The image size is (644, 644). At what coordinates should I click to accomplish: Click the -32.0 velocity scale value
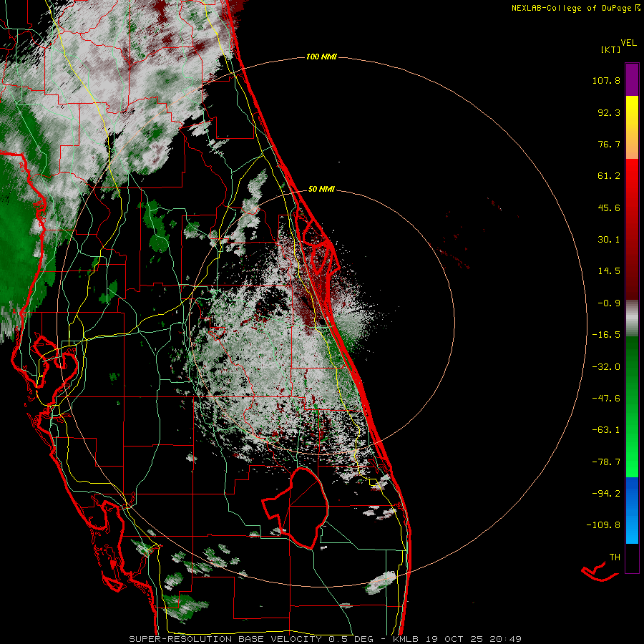click(x=606, y=367)
